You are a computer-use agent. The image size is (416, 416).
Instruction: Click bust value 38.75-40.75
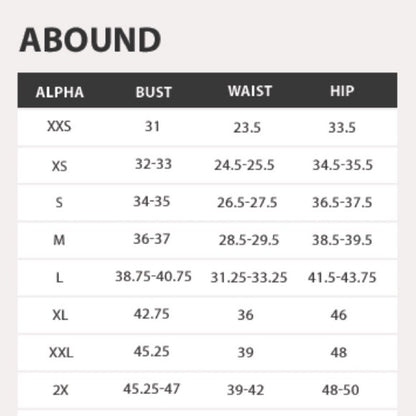pyautogui.click(x=153, y=276)
